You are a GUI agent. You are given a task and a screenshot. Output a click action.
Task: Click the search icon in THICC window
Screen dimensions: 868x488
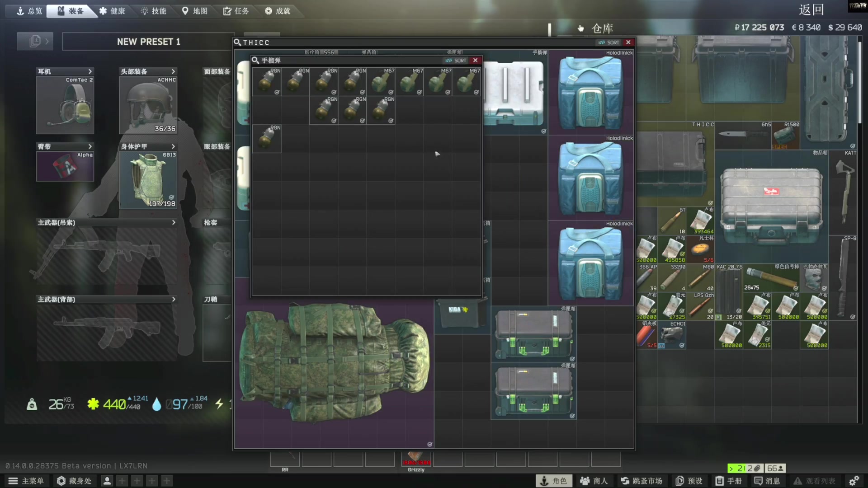click(x=237, y=42)
